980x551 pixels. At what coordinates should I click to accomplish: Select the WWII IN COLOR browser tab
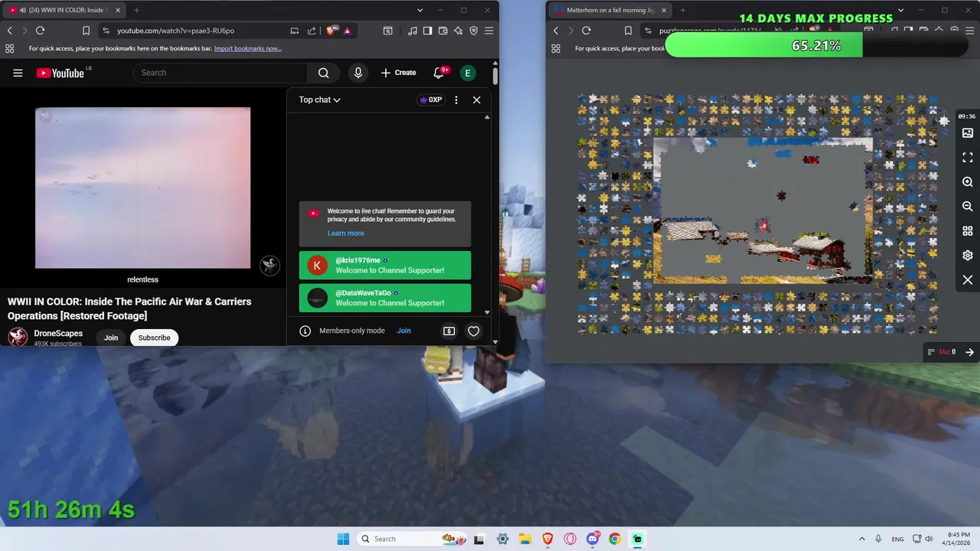coord(64,10)
